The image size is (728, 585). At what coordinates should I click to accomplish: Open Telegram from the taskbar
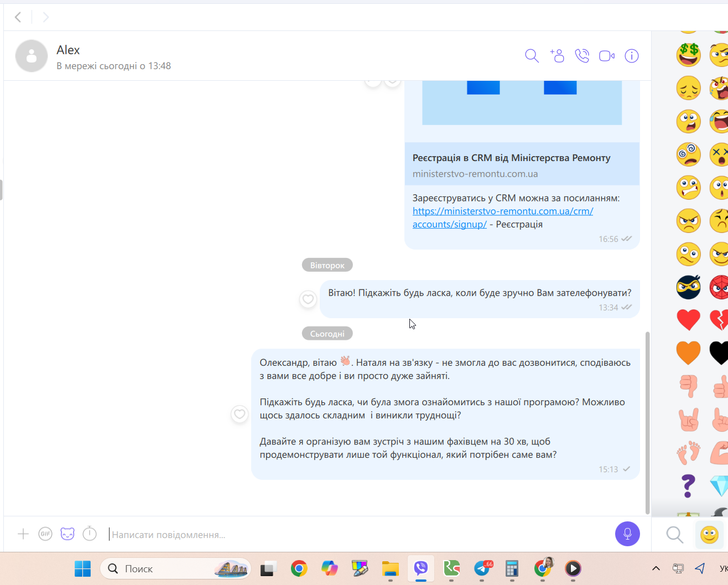(x=482, y=568)
